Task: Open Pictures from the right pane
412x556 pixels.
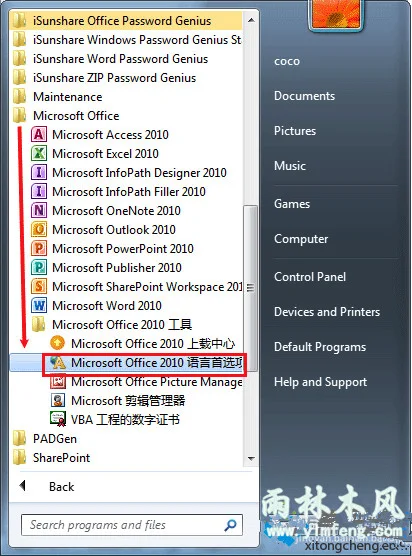Action: (295, 131)
